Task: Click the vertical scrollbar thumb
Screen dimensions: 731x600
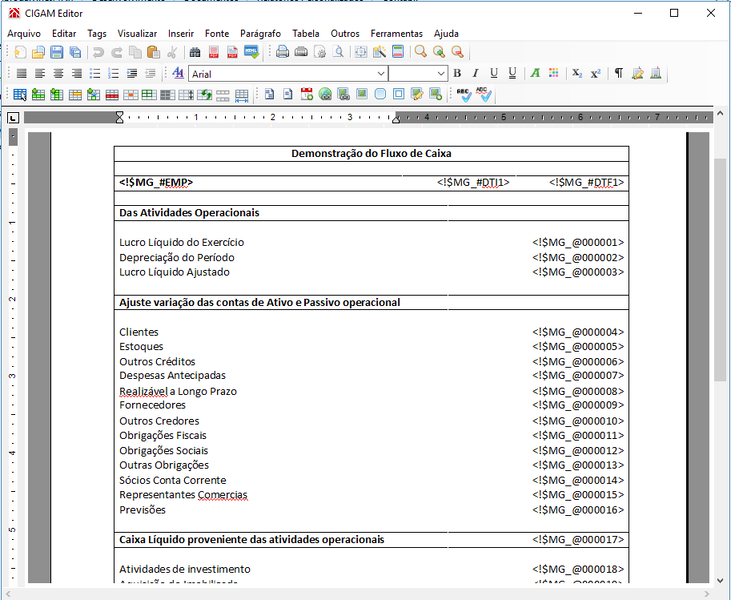Action: pos(720,269)
